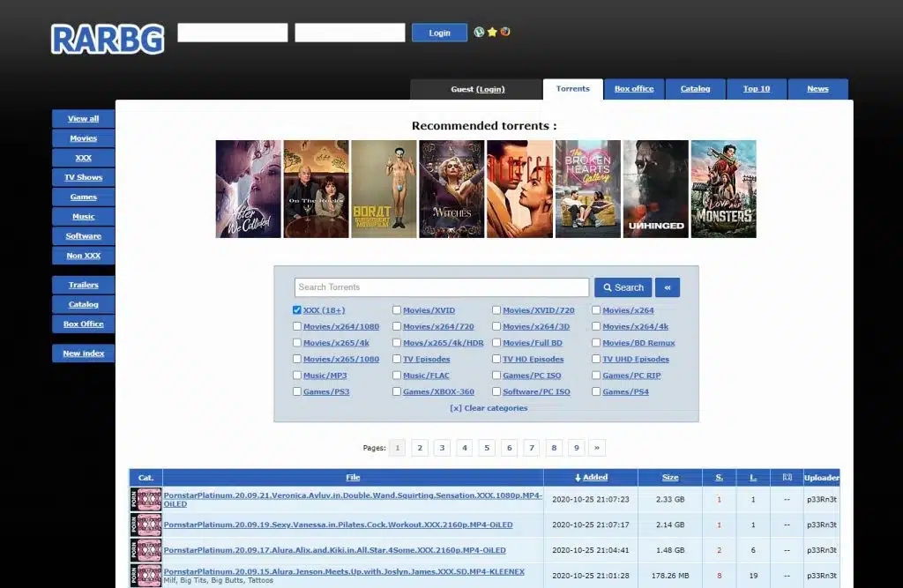This screenshot has width=903, height=588.
Task: Click the 178.26 MB size cell
Action: 670,576
